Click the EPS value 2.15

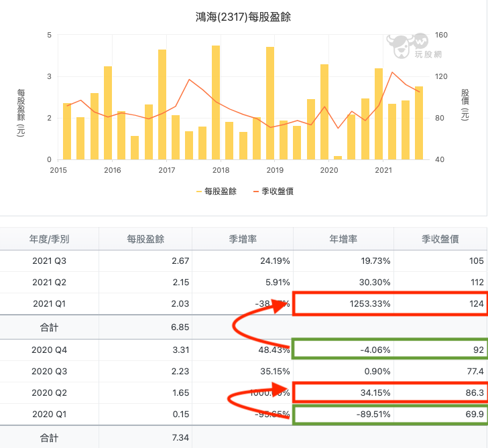tap(181, 283)
